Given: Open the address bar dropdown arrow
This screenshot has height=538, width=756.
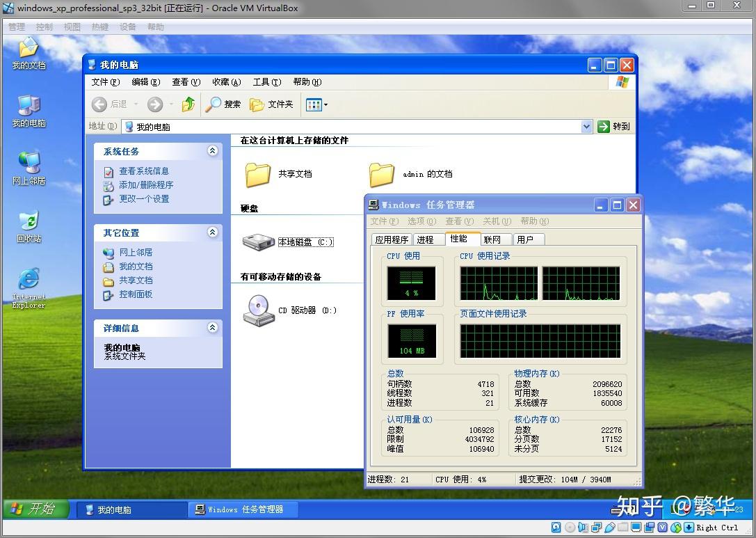Looking at the screenshot, I should [x=586, y=127].
